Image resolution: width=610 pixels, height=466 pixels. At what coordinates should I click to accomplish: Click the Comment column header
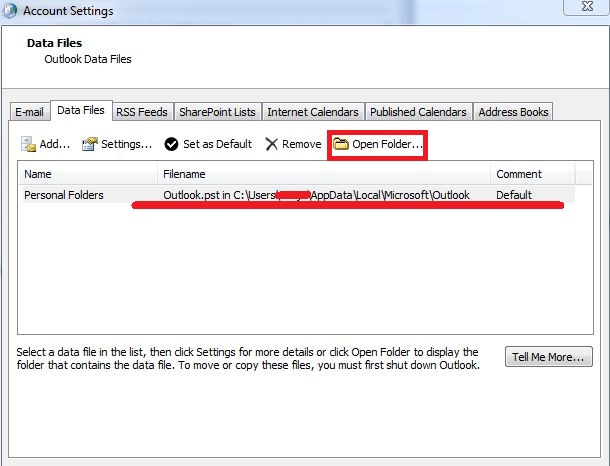click(532, 174)
